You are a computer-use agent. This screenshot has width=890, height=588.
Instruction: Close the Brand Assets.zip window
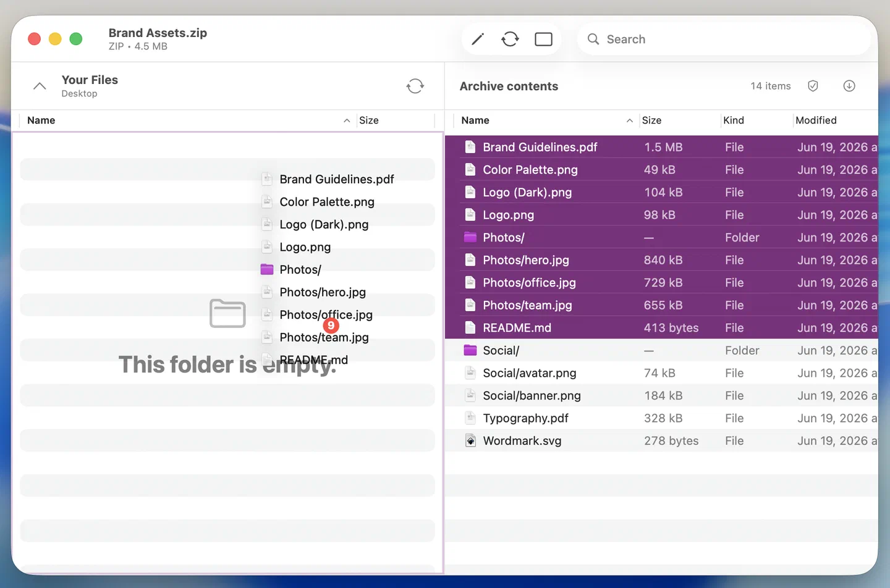[35, 39]
